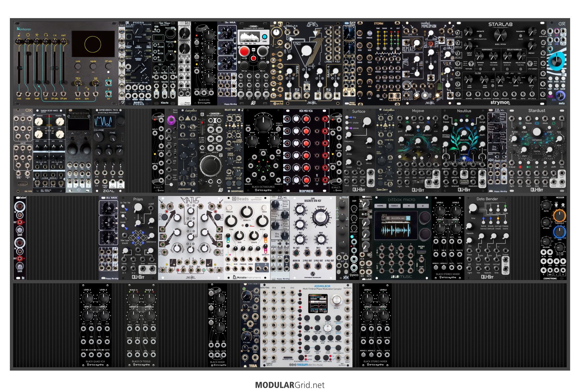Click the bitbox micro right arrow button
The height and width of the screenshot is (392, 580).
423,206
